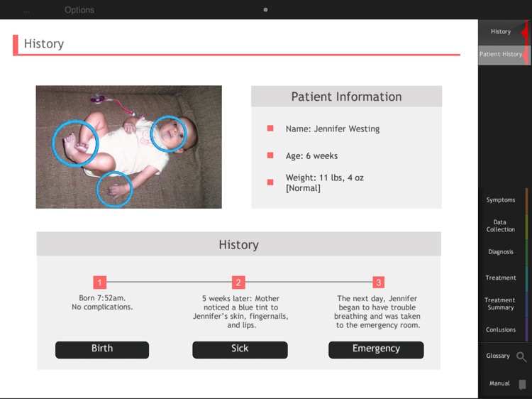This screenshot has width=532, height=399.
Task: Open the Manual link
Action: tap(499, 383)
